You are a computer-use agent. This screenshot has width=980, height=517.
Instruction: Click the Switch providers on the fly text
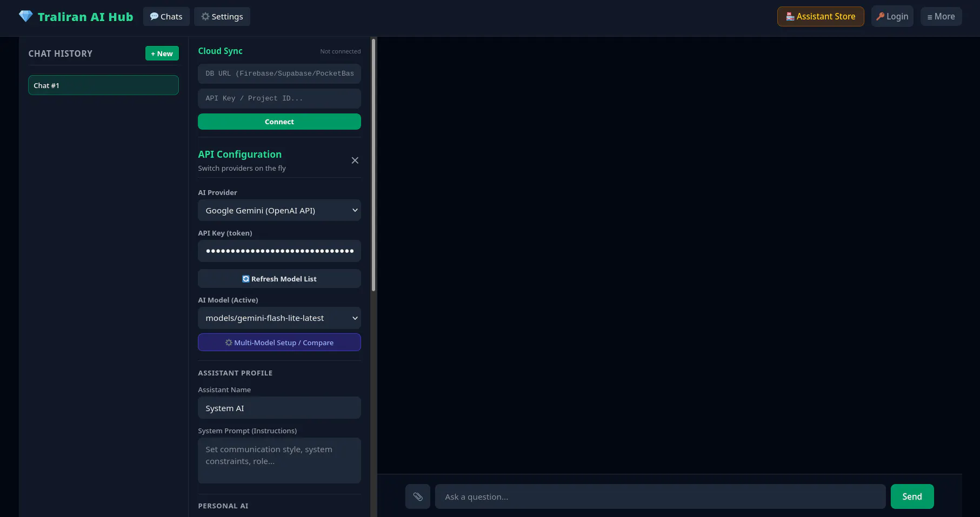coord(242,168)
